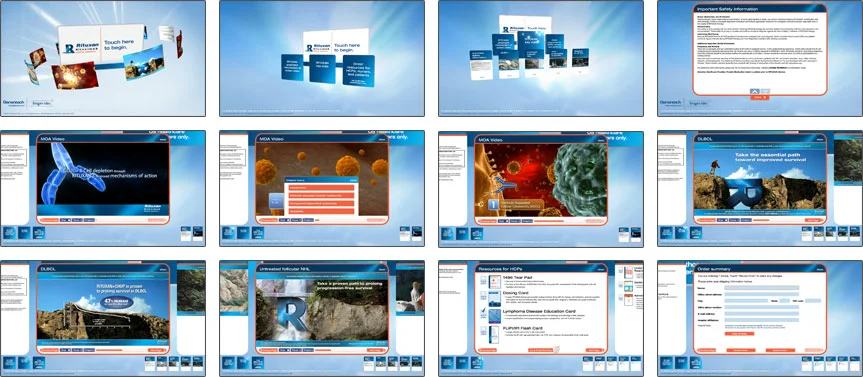Viewport: 863px width, 377px height.
Task: Choose the first orange chapter in the Chapter menu
Action: [x=321, y=188]
